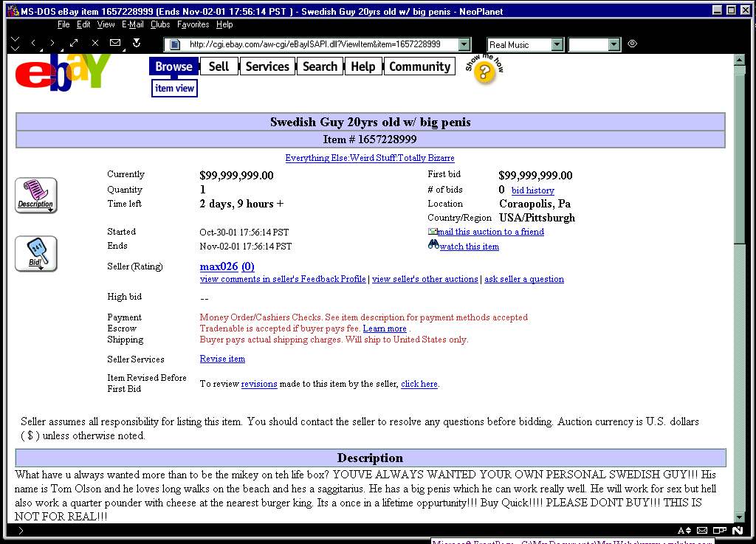Click the time left 2 days, 9 hours + text
Screen dimensions: 756x544
pyautogui.click(x=241, y=204)
